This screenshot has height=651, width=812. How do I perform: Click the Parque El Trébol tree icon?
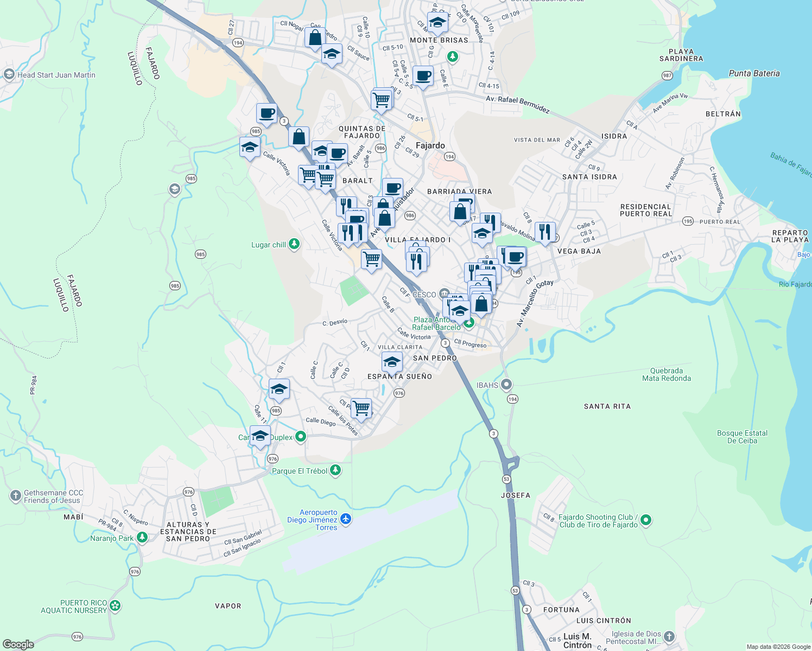335,470
